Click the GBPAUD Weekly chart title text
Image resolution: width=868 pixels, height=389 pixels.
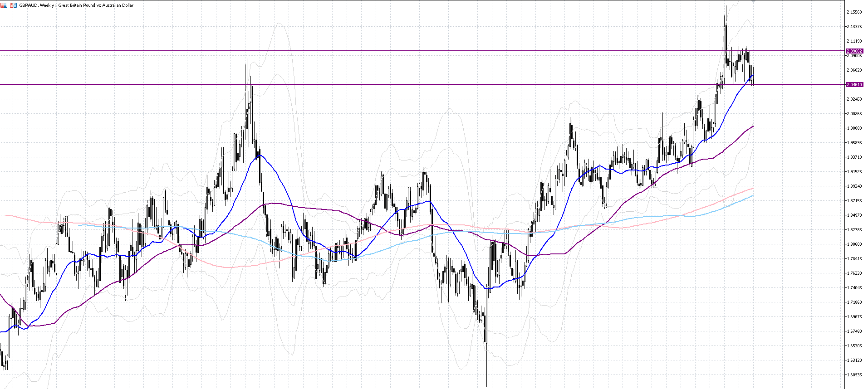coord(76,5)
